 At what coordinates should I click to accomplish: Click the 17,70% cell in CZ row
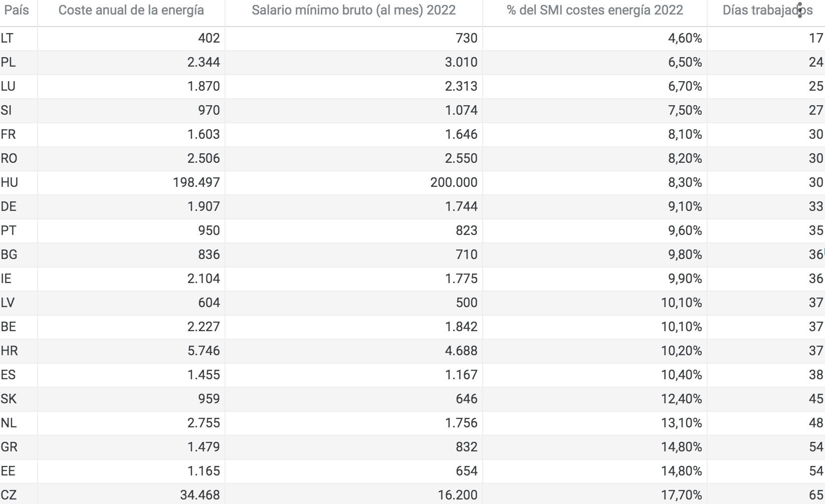(681, 495)
